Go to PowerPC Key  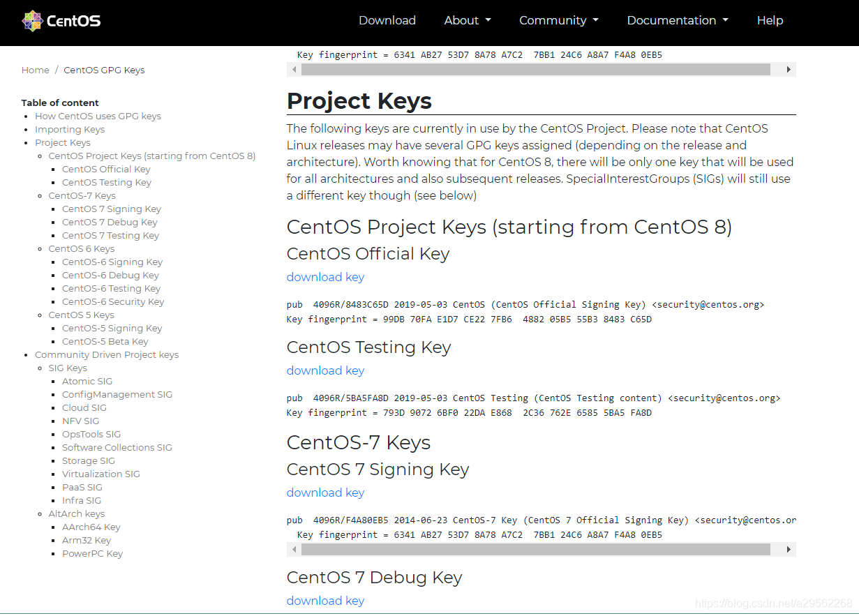92,554
